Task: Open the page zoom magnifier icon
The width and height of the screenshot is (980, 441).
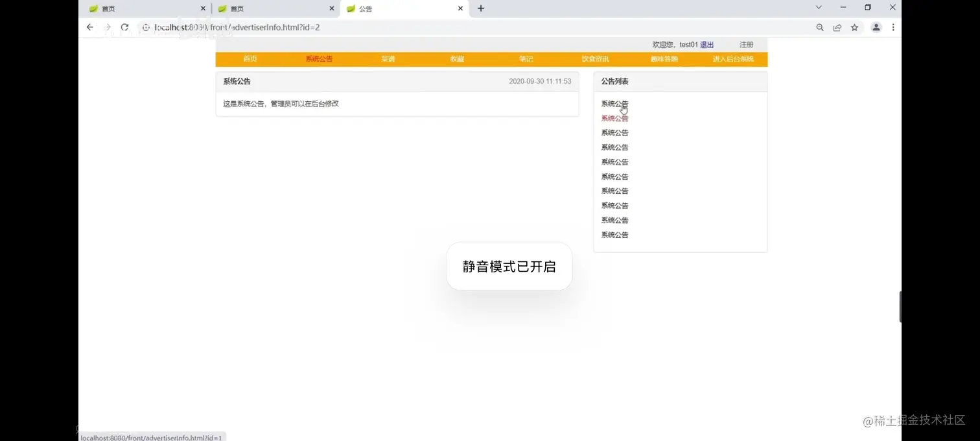Action: coord(820,27)
